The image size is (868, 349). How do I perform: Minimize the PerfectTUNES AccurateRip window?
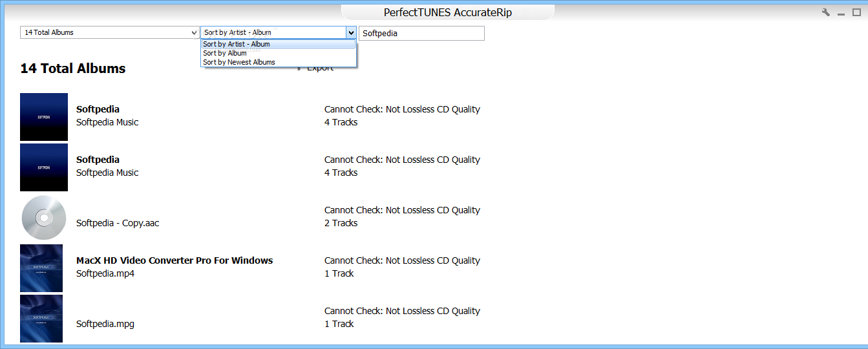(841, 13)
